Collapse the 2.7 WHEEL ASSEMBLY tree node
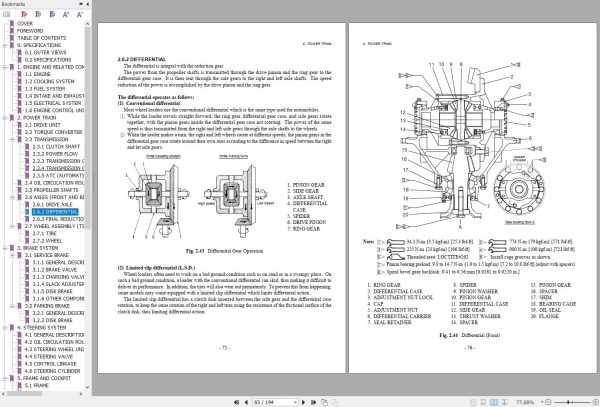Screen dimensions: 600x407 tap(12, 226)
